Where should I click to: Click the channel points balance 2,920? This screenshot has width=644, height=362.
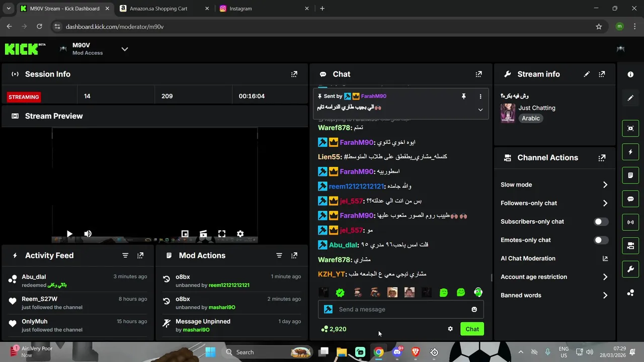(x=334, y=329)
